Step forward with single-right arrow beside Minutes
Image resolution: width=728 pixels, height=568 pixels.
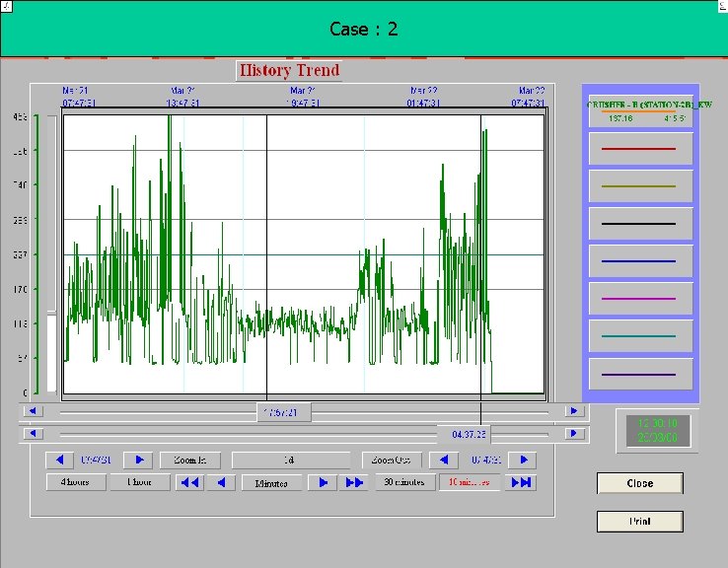pos(323,482)
